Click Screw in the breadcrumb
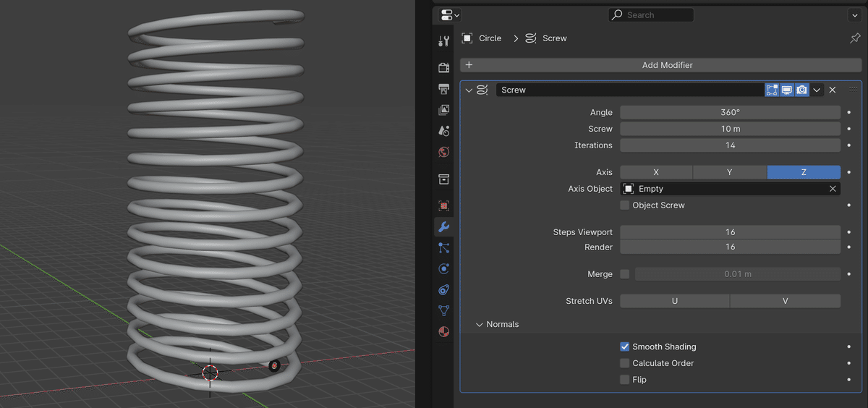The height and width of the screenshot is (408, 868). 555,38
